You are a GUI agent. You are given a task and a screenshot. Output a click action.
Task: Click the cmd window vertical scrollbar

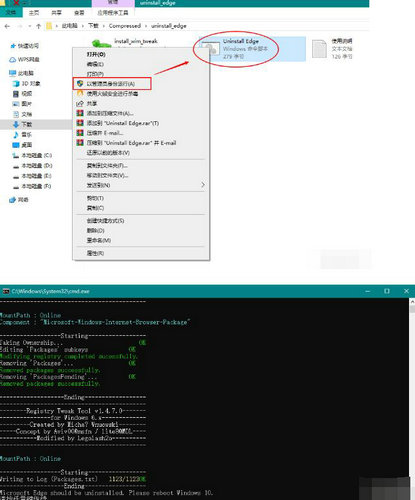coord(412,398)
